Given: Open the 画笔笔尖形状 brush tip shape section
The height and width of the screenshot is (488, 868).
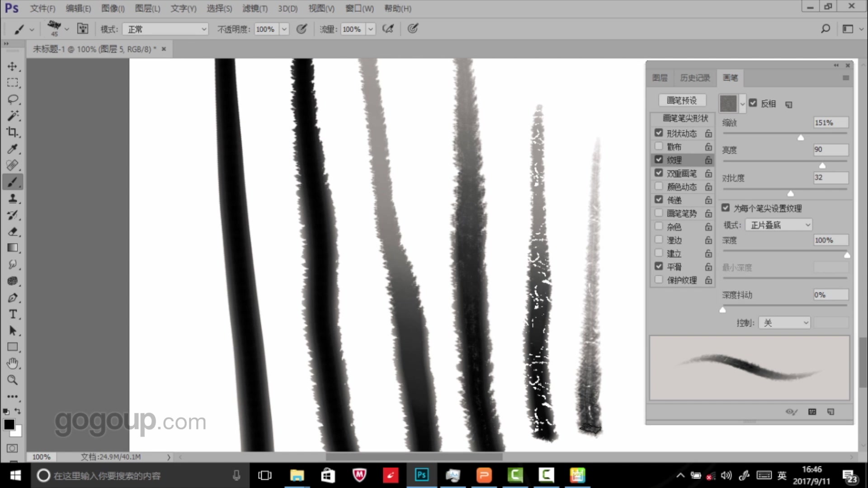Looking at the screenshot, I should point(685,118).
